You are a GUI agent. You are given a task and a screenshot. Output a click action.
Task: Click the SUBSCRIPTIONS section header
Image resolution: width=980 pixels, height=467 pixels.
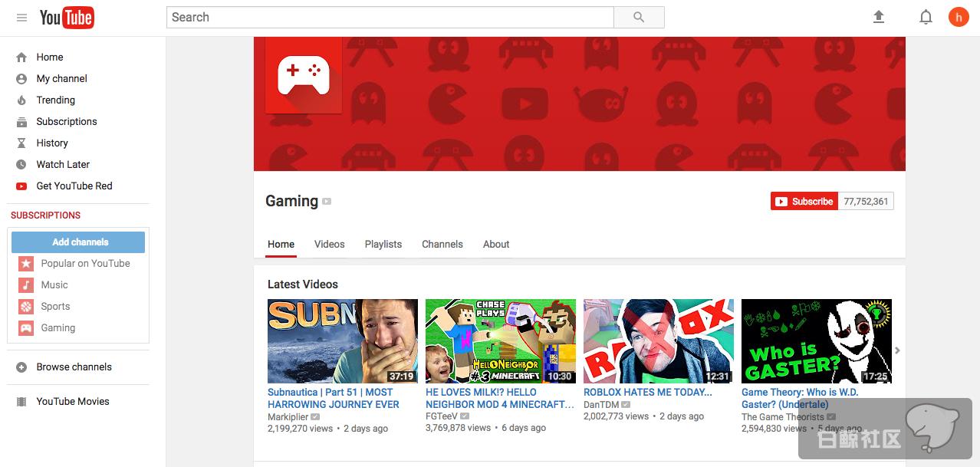[45, 215]
